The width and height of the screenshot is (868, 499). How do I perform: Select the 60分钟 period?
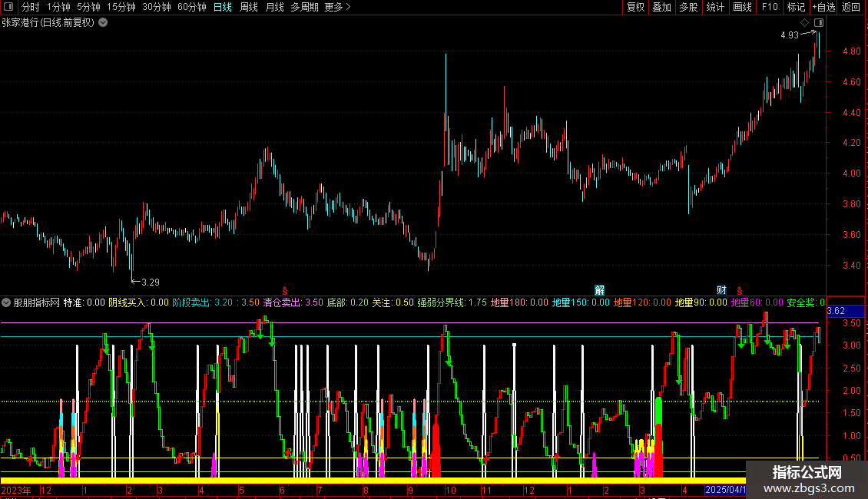191,7
